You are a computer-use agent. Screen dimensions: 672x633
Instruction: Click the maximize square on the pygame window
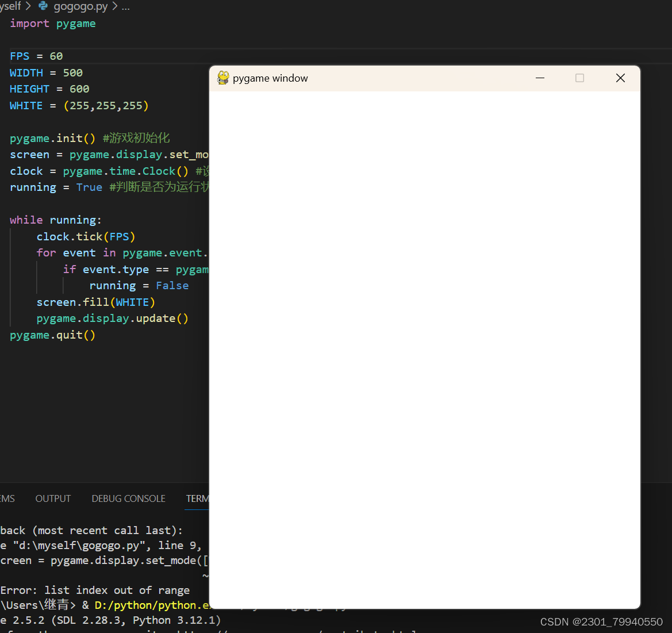tap(579, 78)
